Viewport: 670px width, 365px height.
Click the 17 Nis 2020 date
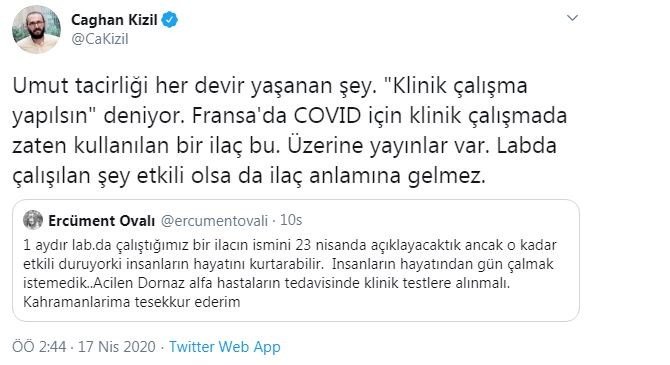[117, 347]
